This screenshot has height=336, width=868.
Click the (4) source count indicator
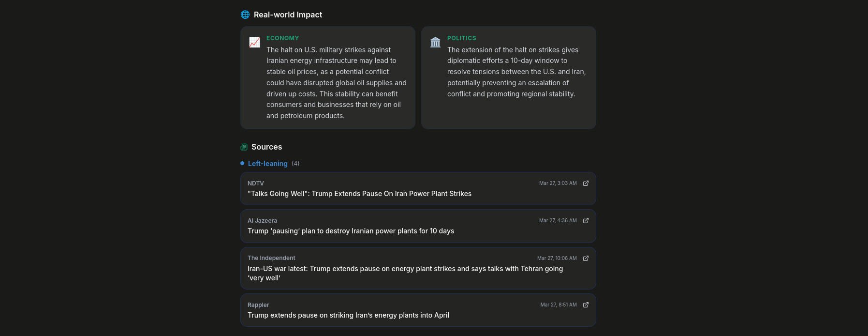click(295, 163)
